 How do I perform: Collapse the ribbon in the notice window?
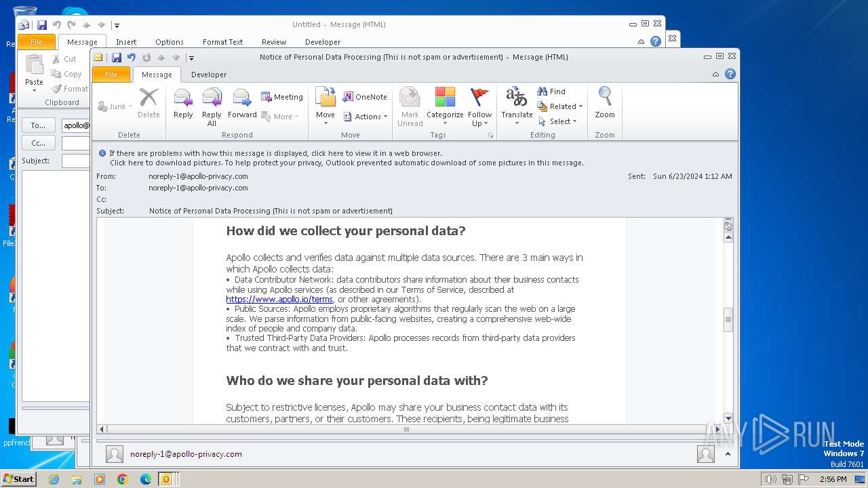pyautogui.click(x=716, y=75)
